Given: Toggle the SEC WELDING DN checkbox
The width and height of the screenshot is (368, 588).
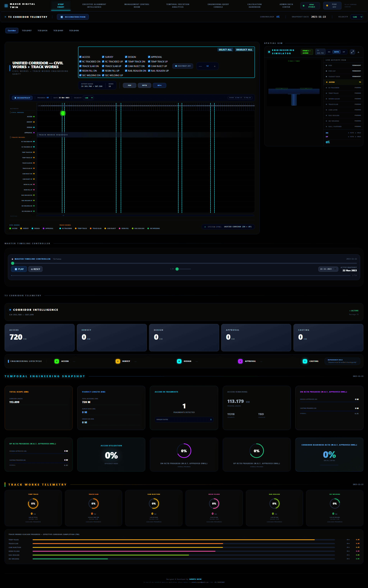Looking at the screenshot, I should 80,75.
